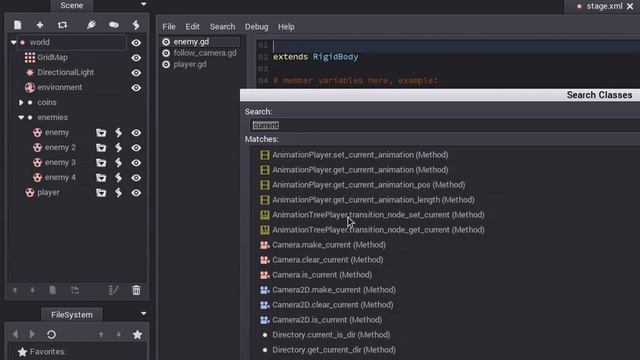Add a new node with the plus icon
The width and height of the screenshot is (640, 360).
[x=40, y=25]
